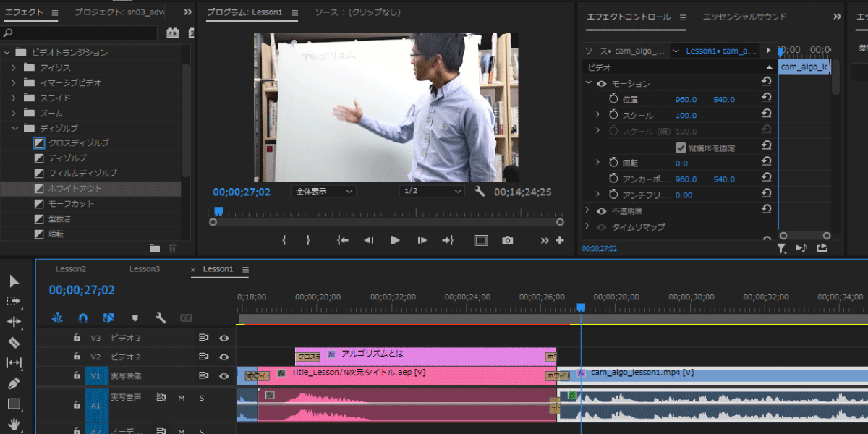Screen dimensions: 868x434
Task: Click the Mark Out button
Action: click(308, 240)
